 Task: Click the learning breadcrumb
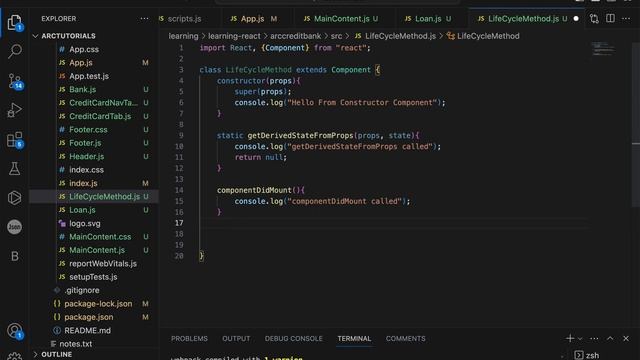point(183,36)
